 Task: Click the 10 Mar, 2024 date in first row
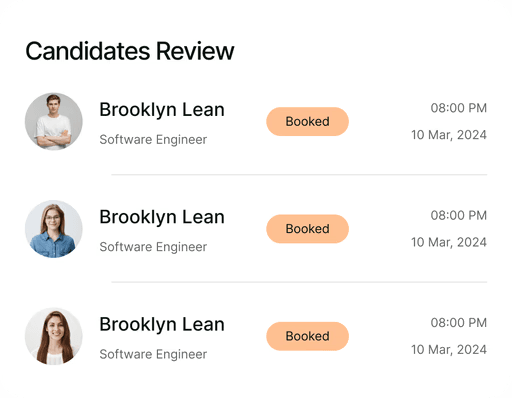coord(449,135)
